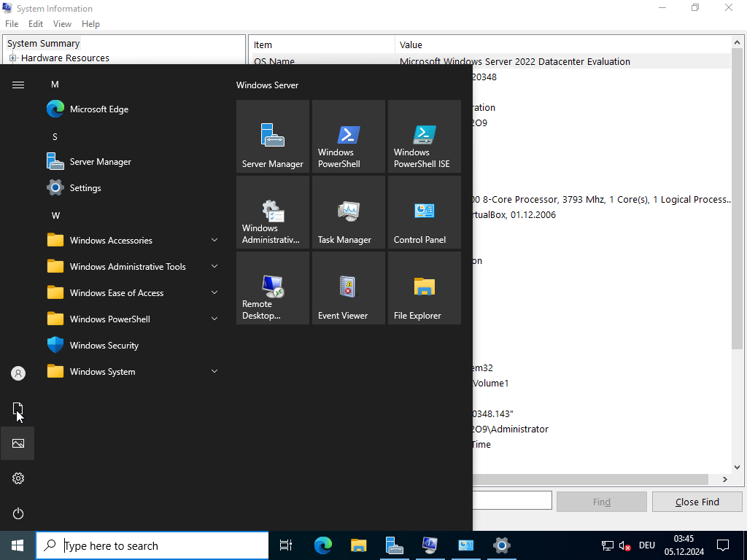Image resolution: width=747 pixels, height=560 pixels.
Task: Jump to letter W group header
Action: coord(55,216)
